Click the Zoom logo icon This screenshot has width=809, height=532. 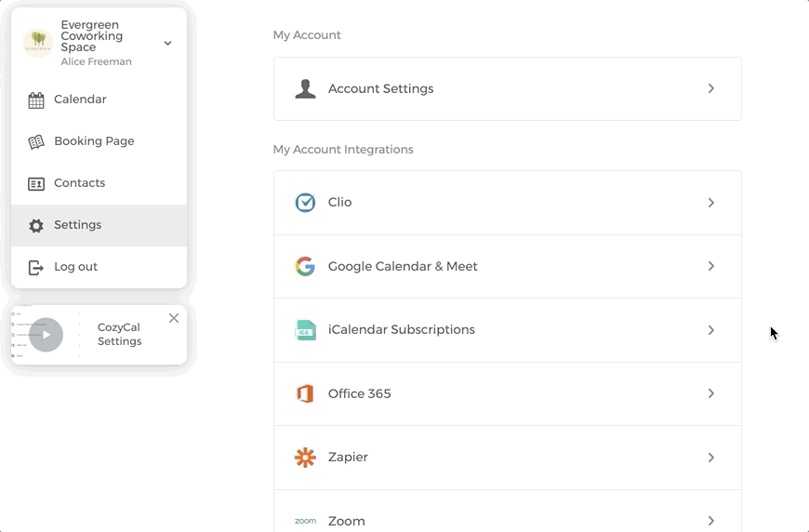coord(305,521)
